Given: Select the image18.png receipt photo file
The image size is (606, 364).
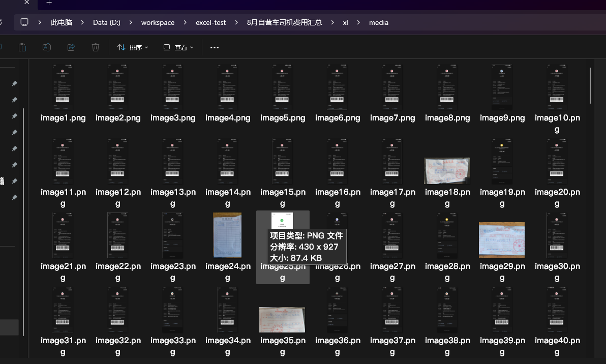Looking at the screenshot, I should [447, 171].
